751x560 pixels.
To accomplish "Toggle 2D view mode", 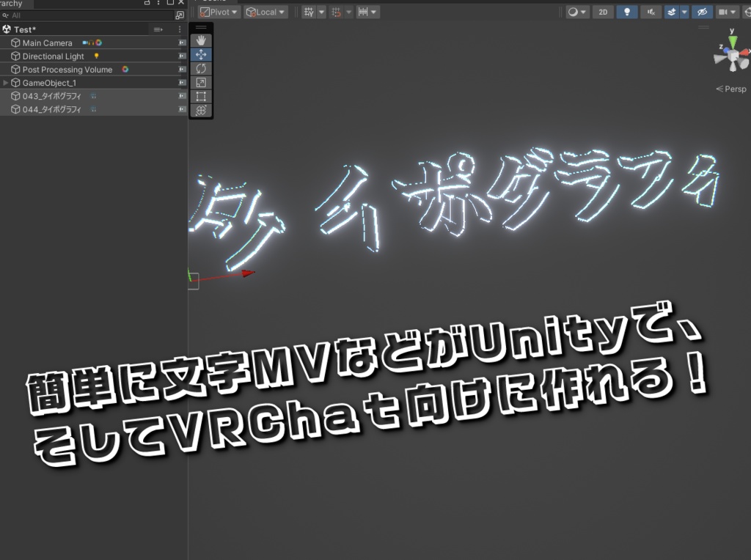I will [x=603, y=12].
